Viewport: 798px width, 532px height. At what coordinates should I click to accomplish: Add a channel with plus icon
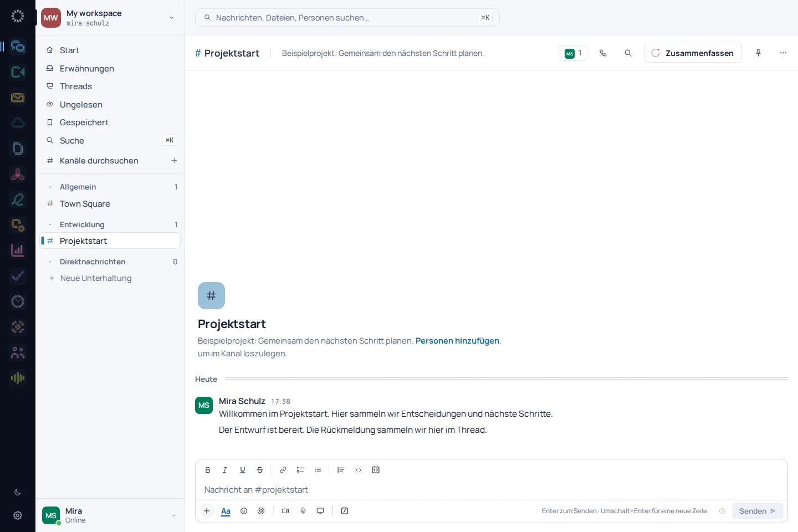[x=174, y=161]
